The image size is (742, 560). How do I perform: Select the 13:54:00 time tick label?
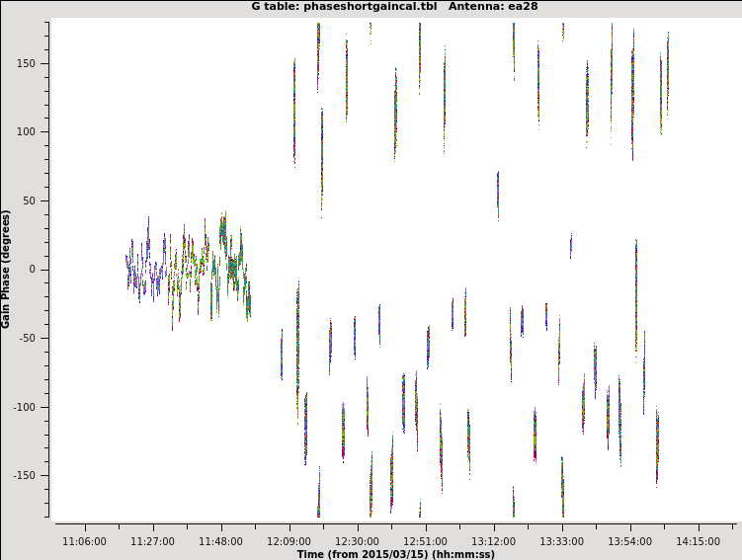pyautogui.click(x=629, y=541)
